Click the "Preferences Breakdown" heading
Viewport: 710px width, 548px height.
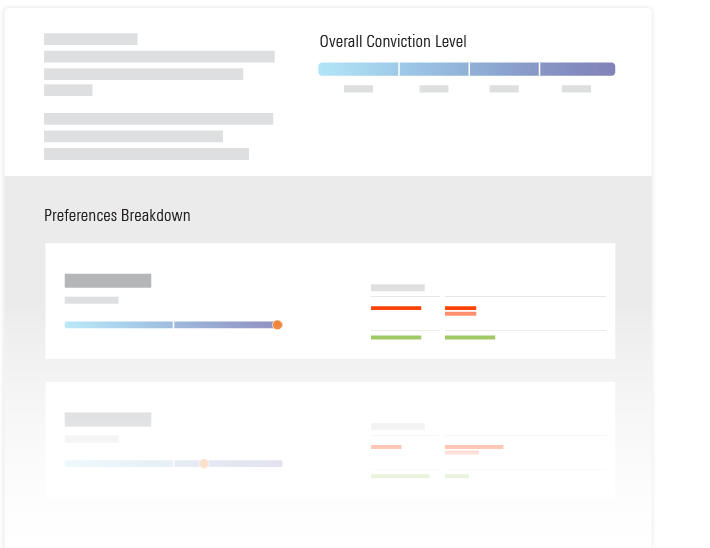coord(117,216)
